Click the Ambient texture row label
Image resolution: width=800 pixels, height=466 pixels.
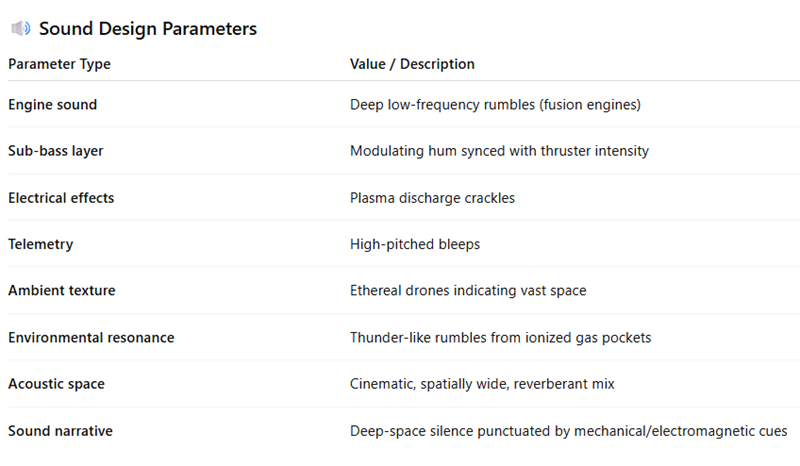coord(61,291)
